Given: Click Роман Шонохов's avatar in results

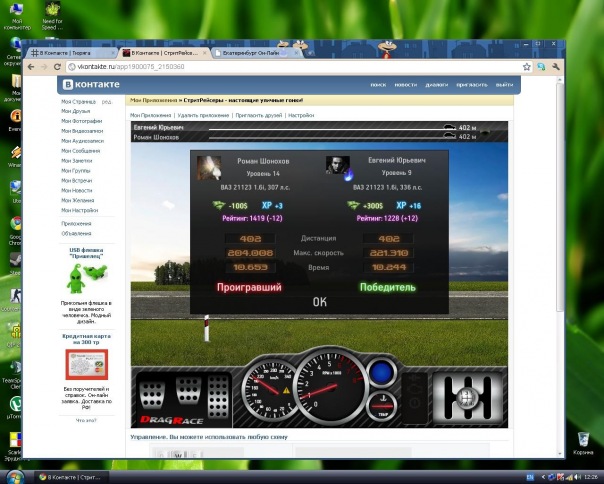Looking at the screenshot, I should click(209, 168).
